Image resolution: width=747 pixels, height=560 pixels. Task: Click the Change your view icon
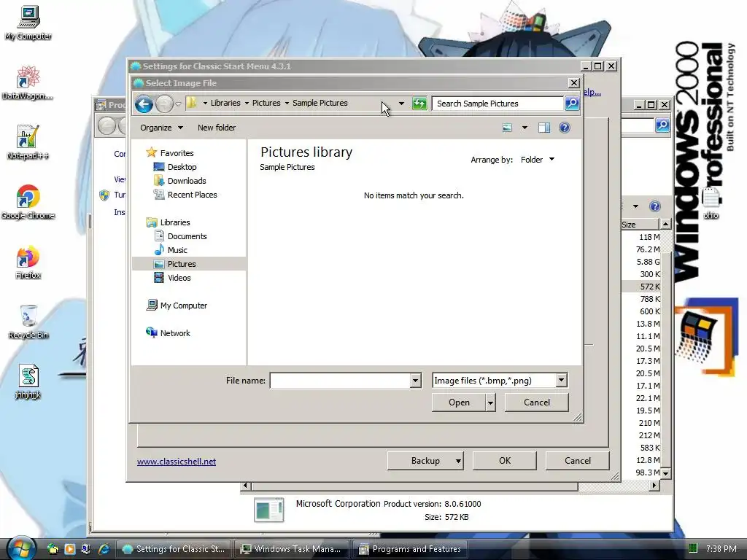click(508, 128)
